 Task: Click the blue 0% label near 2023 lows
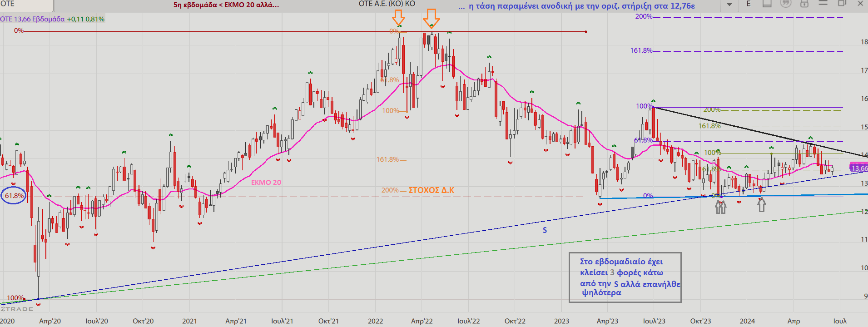point(648,196)
